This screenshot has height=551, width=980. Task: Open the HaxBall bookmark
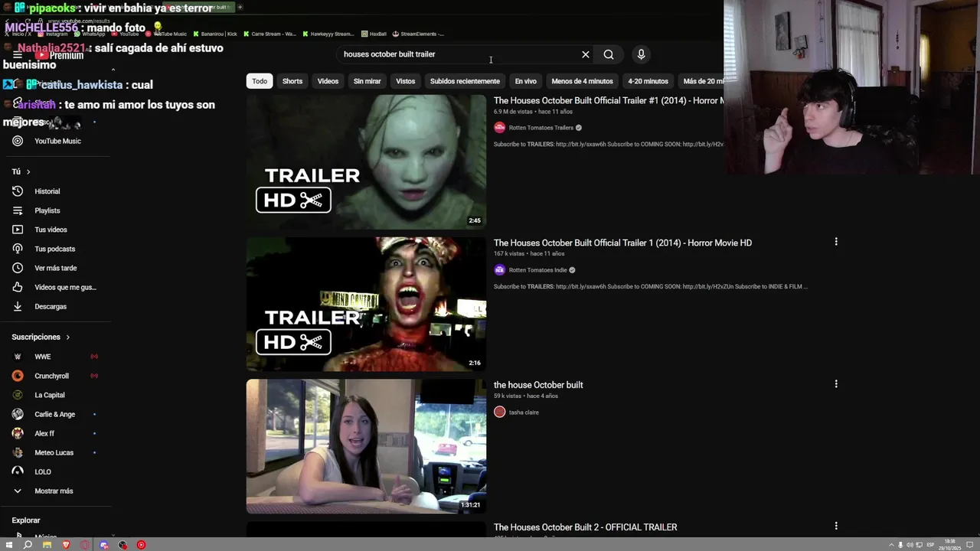pos(374,34)
